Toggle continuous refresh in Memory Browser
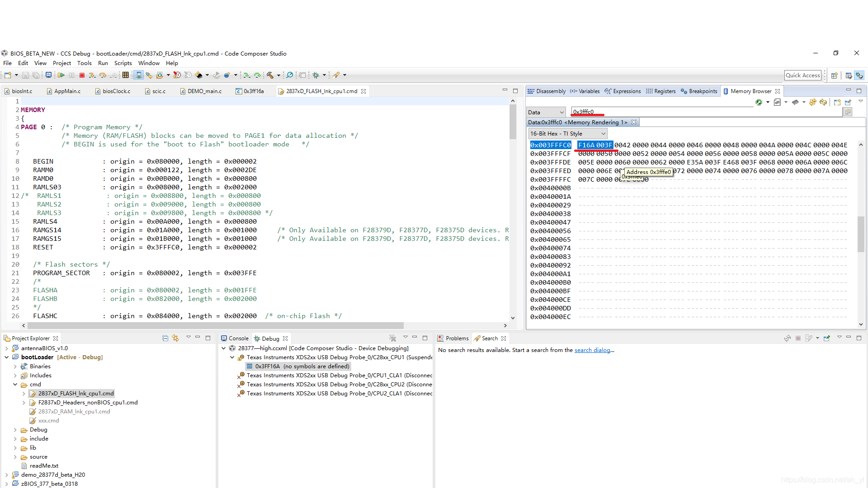 click(x=824, y=103)
